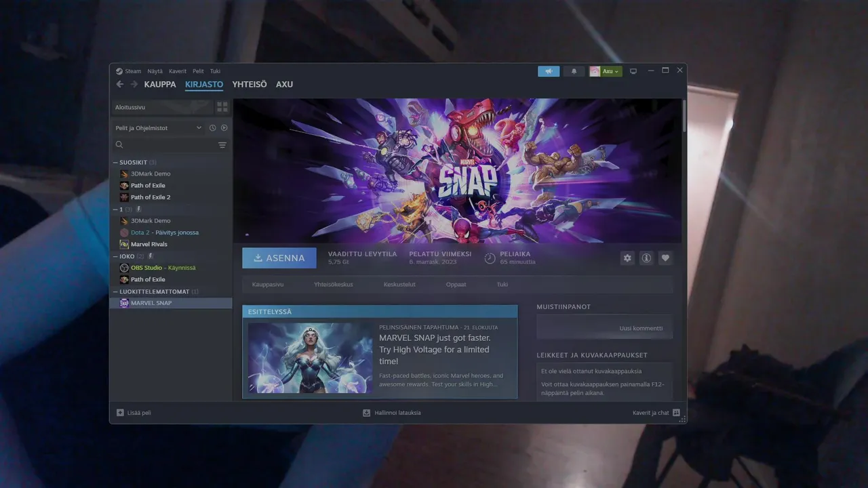Click the MARVEL SNAP hero banner

[457, 171]
